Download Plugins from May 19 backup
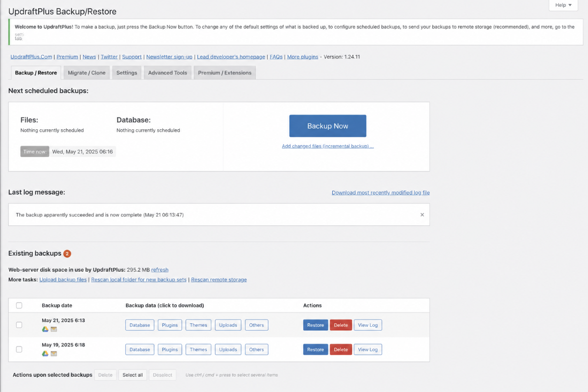 (x=170, y=349)
